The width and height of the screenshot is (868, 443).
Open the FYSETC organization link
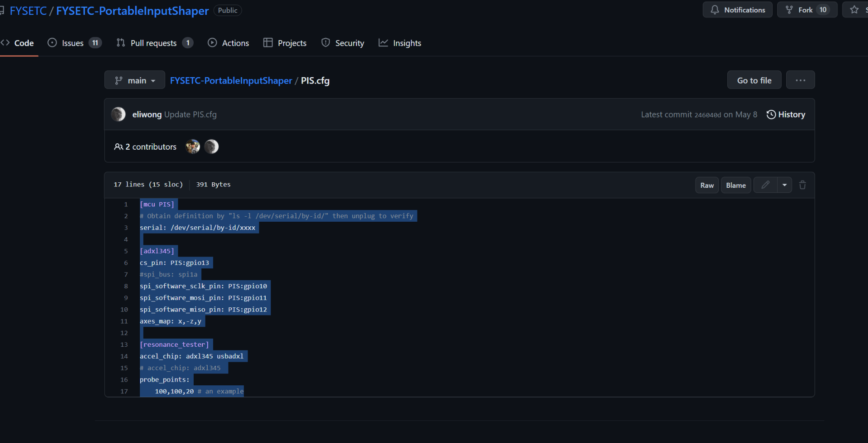coord(28,11)
